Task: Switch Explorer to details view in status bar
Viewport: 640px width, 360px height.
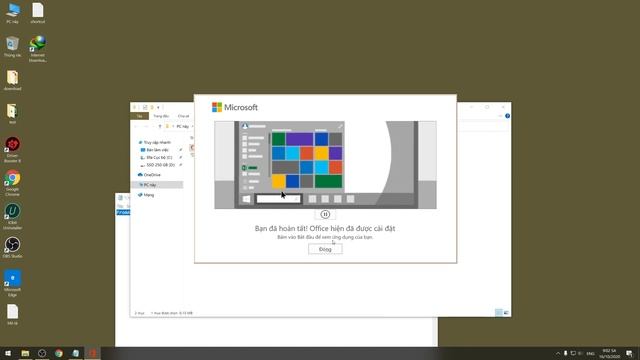Action: tap(499, 313)
